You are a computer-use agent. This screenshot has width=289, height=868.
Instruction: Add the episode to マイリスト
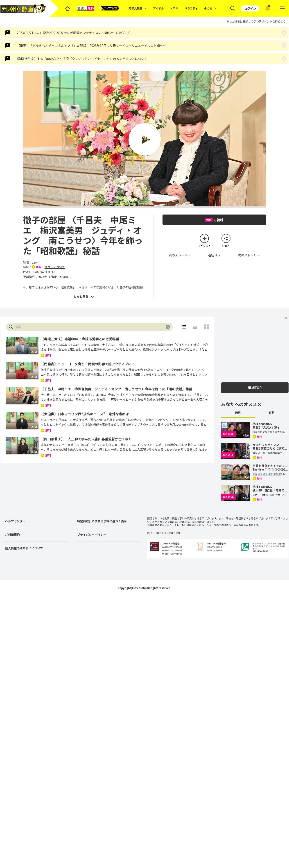tap(204, 240)
